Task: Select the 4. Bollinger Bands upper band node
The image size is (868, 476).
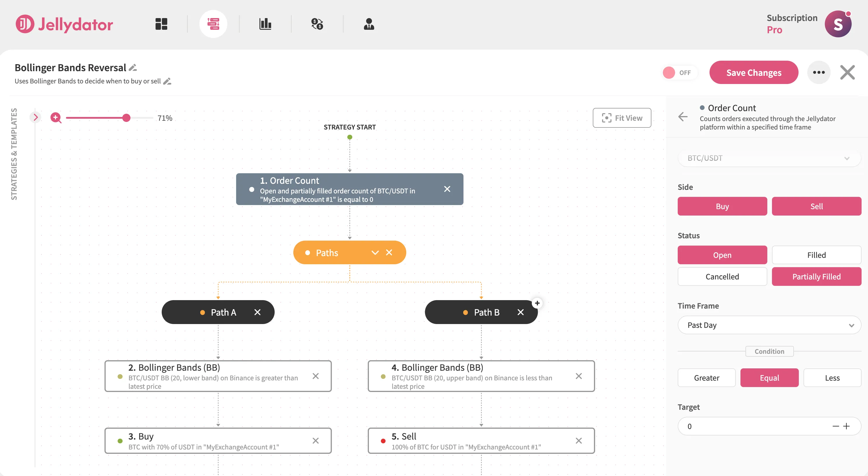Action: (x=481, y=376)
